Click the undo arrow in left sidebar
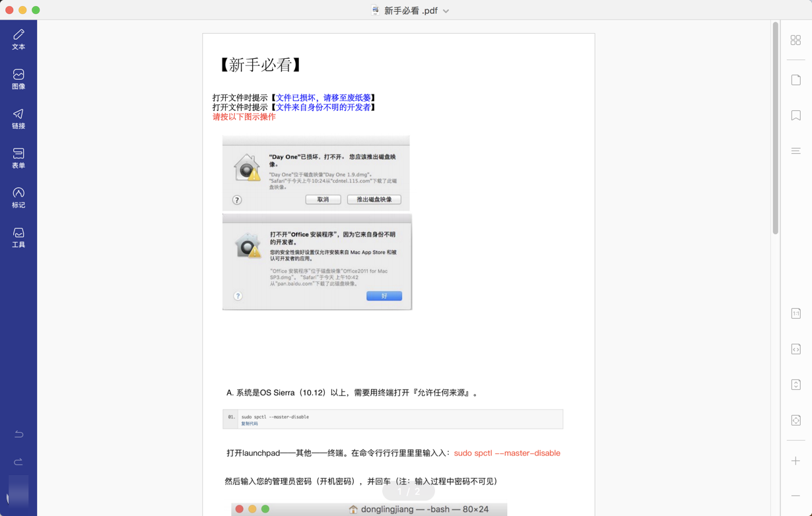This screenshot has width=812, height=516. (x=18, y=434)
